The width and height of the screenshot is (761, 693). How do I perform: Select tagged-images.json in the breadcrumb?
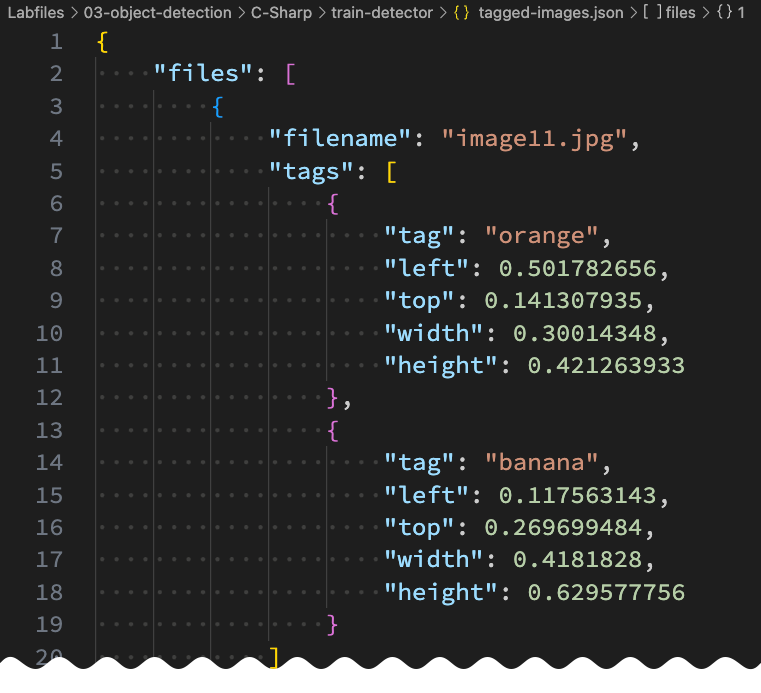(551, 13)
